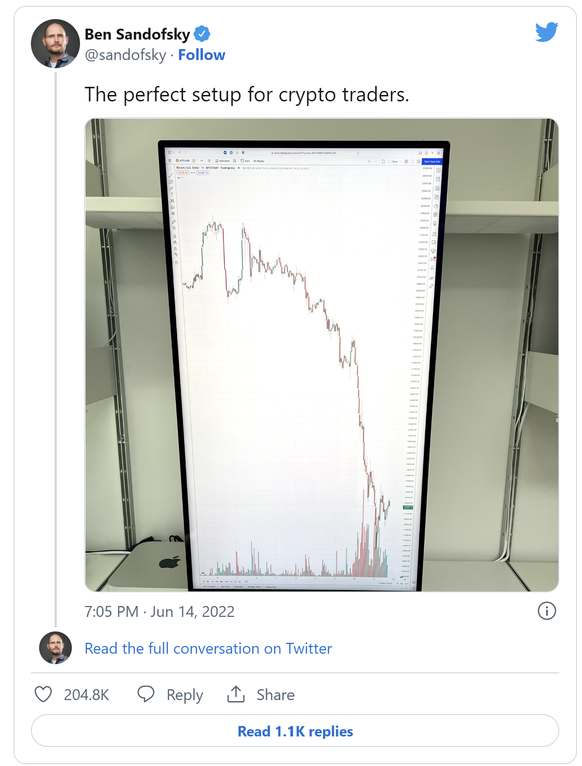Follow the @sandofsky account
This screenshot has height=766, width=582.
[201, 55]
